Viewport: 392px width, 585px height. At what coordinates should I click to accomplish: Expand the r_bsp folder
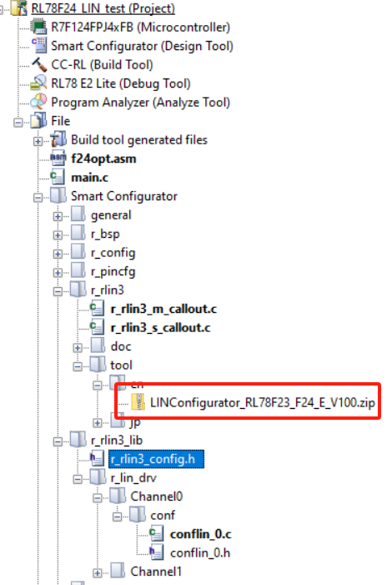pyautogui.click(x=58, y=235)
